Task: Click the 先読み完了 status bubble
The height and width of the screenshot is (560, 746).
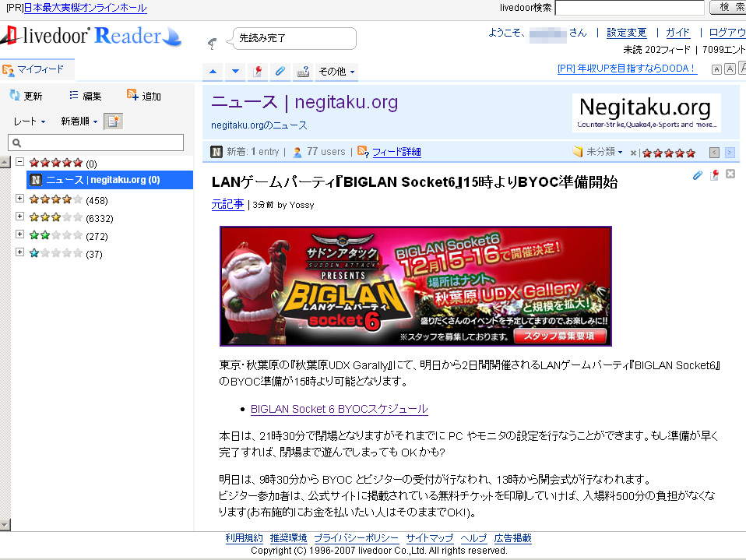Action: [x=294, y=38]
